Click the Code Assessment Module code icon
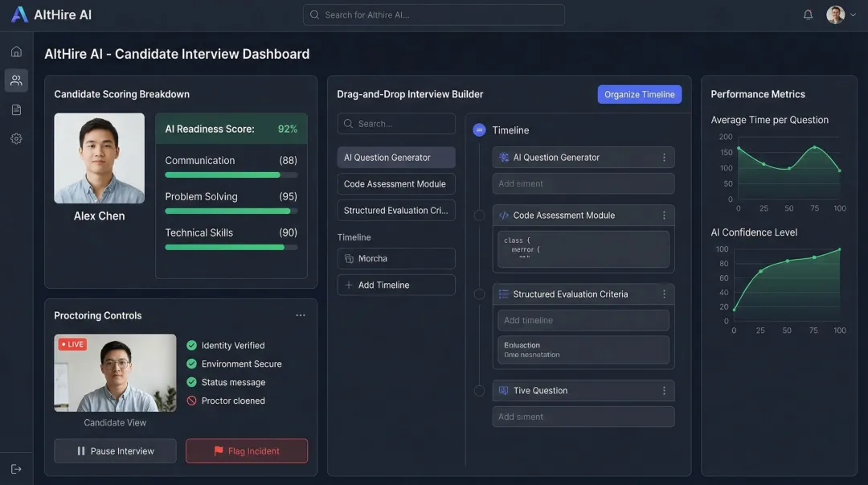The height and width of the screenshot is (485, 868). click(504, 215)
